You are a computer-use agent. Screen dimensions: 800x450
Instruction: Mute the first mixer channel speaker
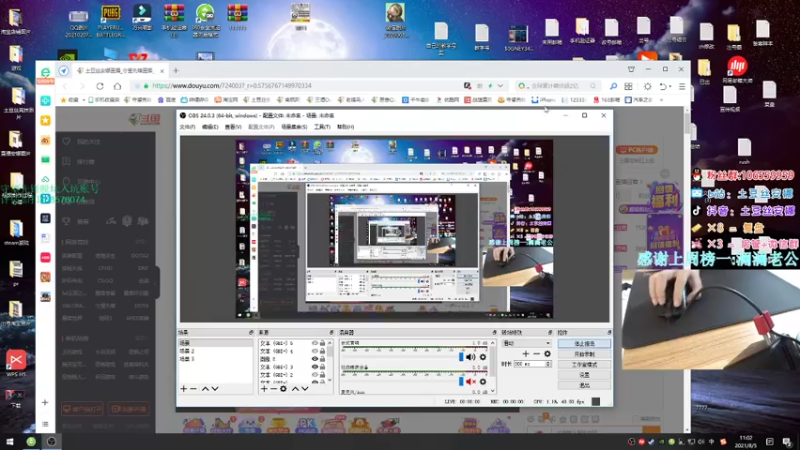coord(470,357)
